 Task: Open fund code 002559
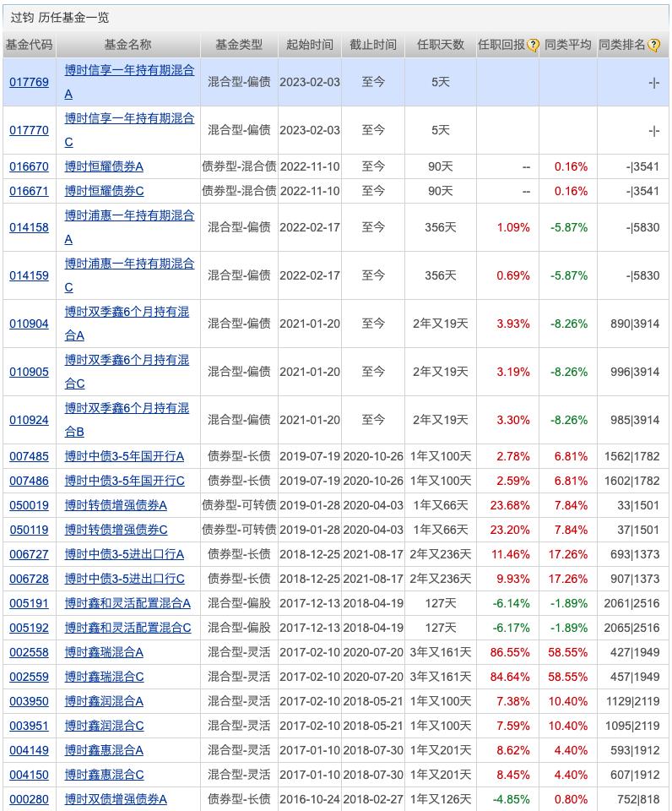coord(29,677)
